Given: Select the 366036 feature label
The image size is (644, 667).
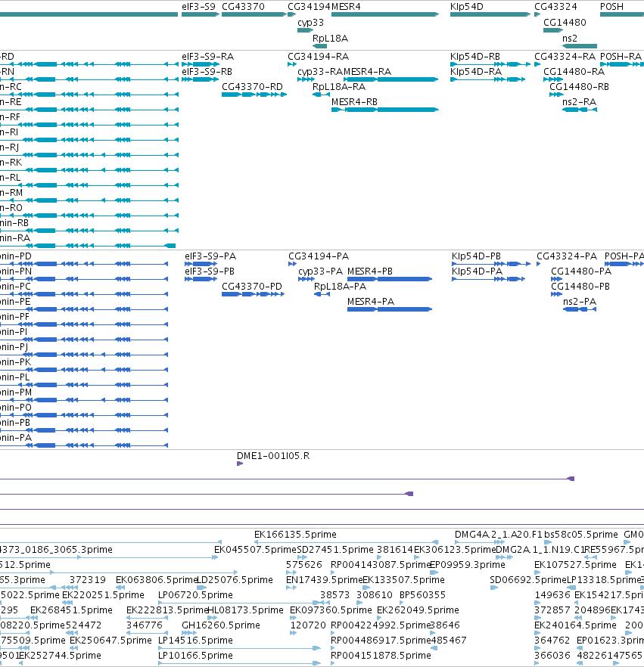Looking at the screenshot, I should click(552, 656).
